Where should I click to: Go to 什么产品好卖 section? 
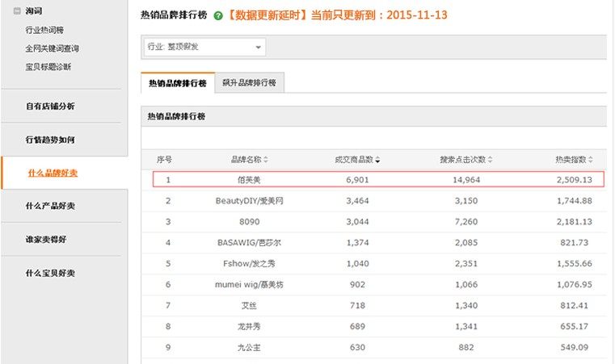click(50, 206)
